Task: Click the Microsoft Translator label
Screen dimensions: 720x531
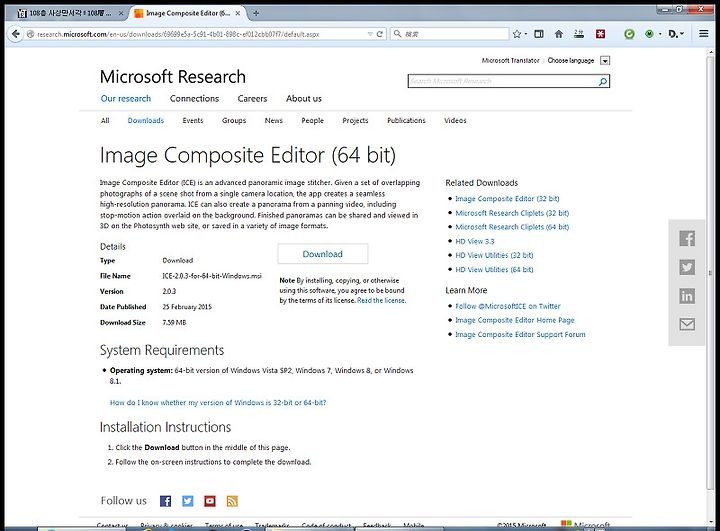Action: (x=510, y=61)
